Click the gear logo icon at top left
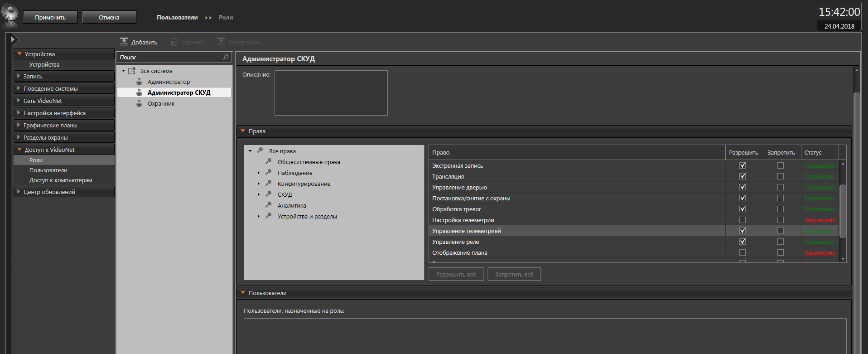 (x=10, y=15)
